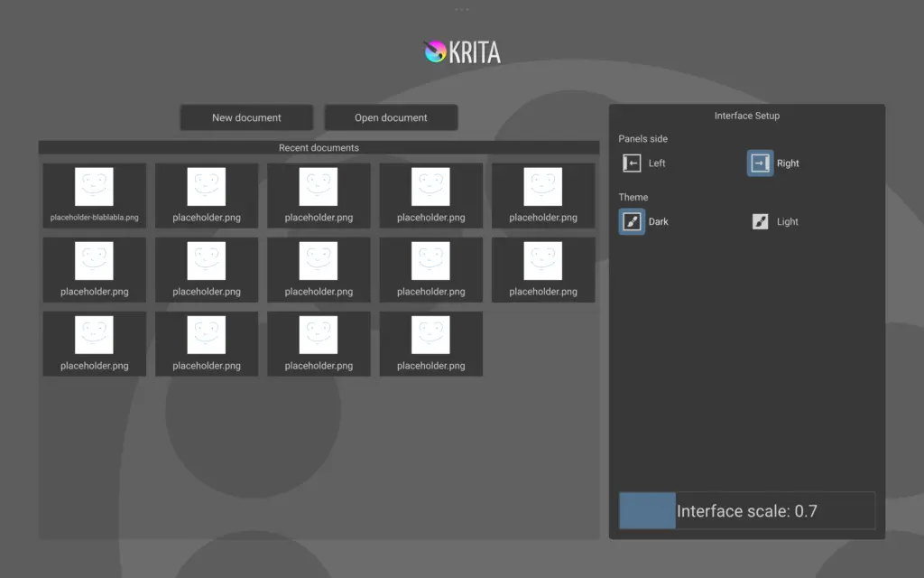Select the Left panels side icon
The image size is (924, 578).
(x=633, y=163)
